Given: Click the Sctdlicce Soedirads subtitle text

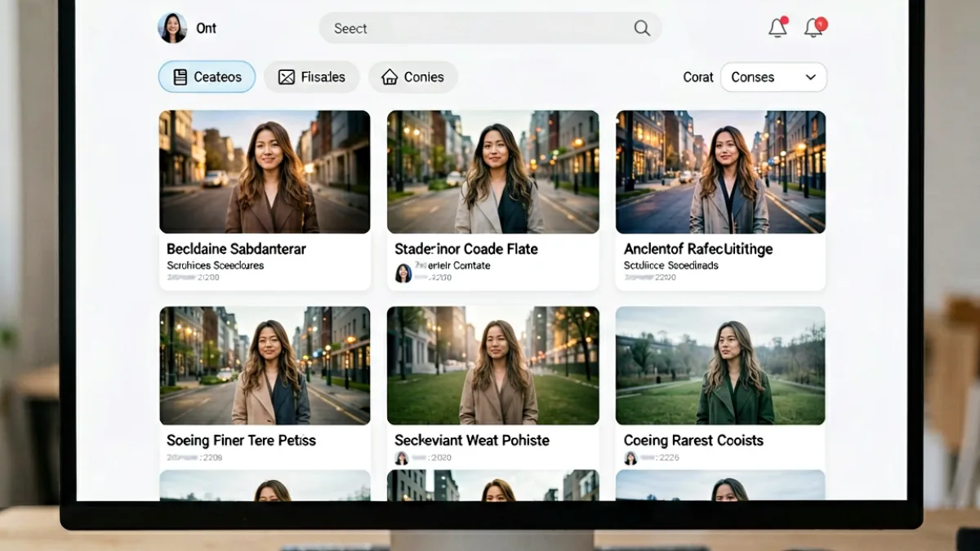Looking at the screenshot, I should 671,265.
